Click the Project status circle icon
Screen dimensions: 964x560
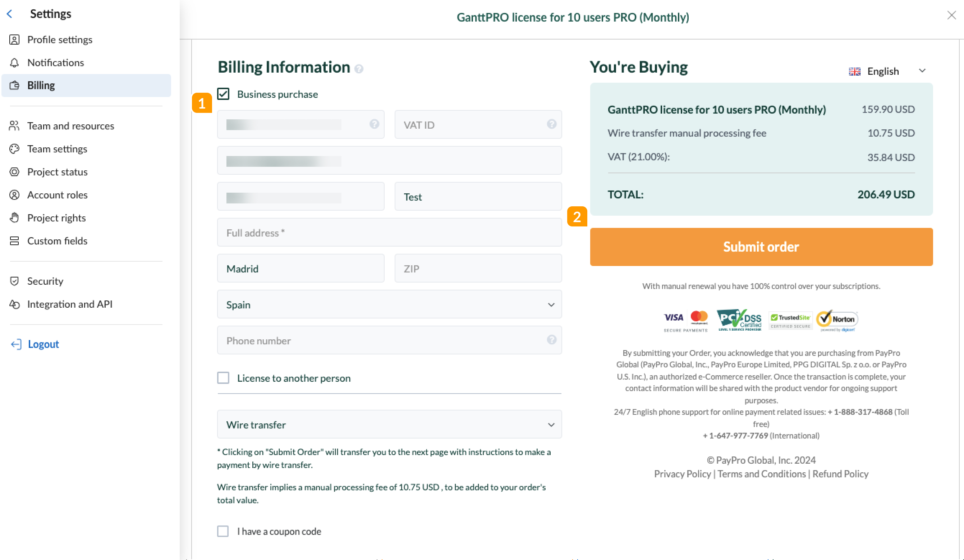pyautogui.click(x=14, y=171)
